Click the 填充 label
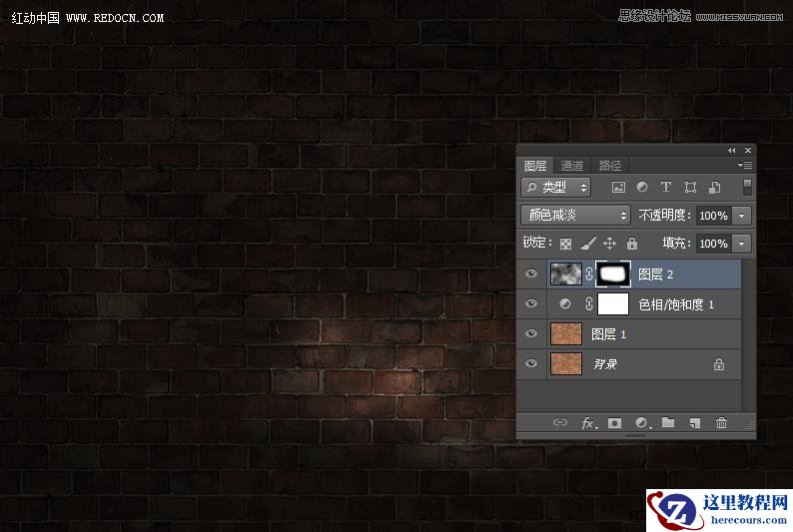Image resolution: width=793 pixels, height=532 pixels. tap(676, 243)
